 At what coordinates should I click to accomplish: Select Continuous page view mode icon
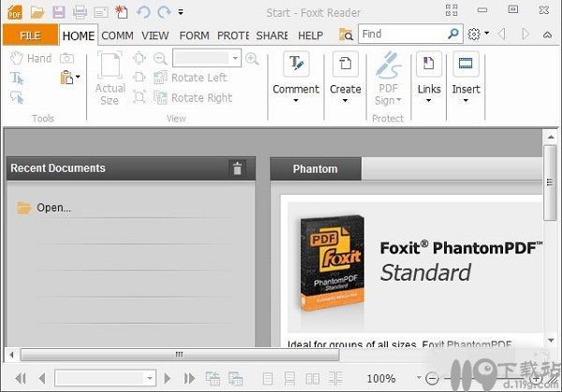[x=289, y=378]
